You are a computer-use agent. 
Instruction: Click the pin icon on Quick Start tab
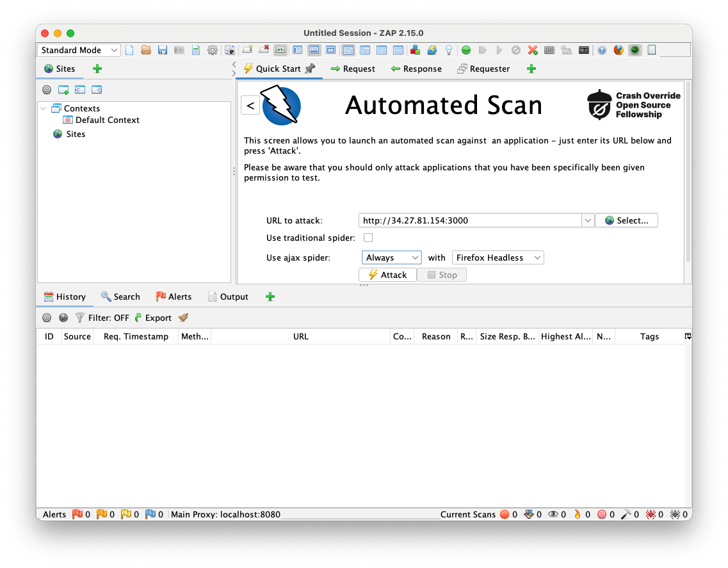coord(310,69)
